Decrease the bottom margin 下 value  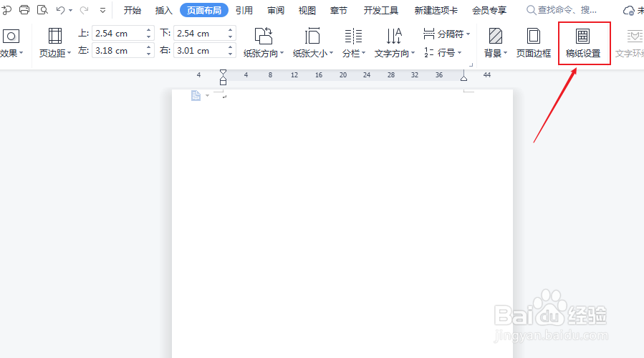pos(231,37)
